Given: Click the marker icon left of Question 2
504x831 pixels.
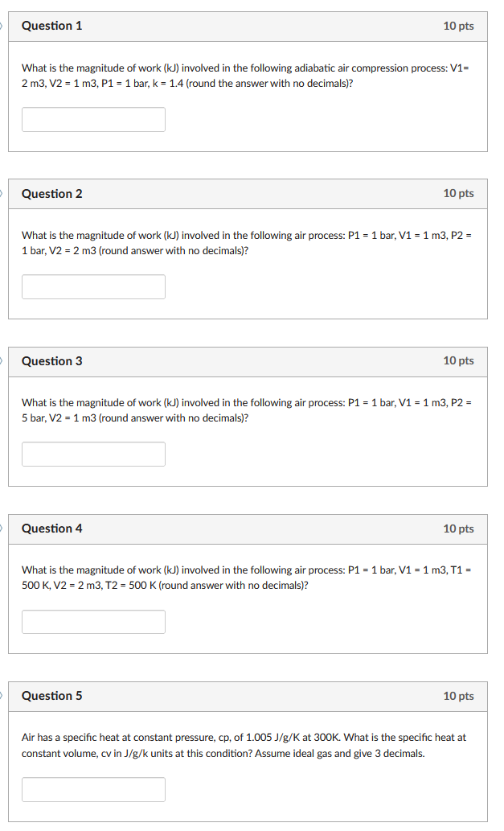Looking at the screenshot, I should 1,193.
